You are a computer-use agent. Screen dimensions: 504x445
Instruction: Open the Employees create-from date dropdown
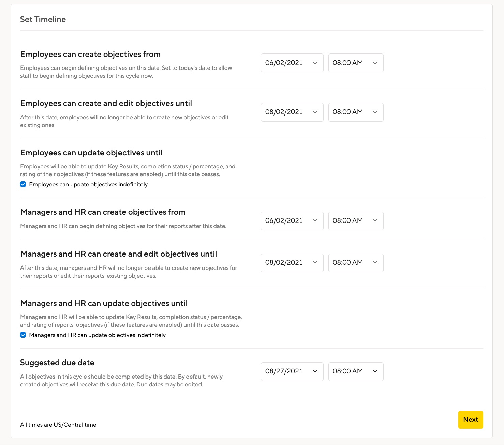tap(292, 63)
